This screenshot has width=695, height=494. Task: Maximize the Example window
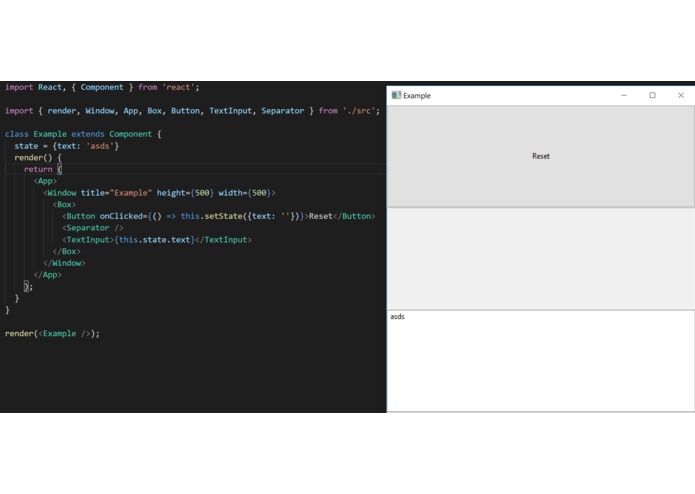(x=652, y=95)
